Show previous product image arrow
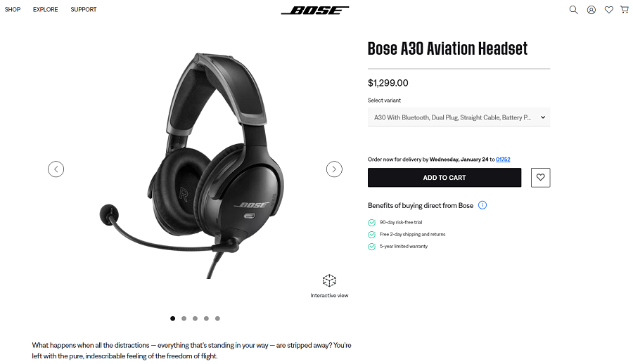This screenshot has width=633, height=364. point(56,169)
